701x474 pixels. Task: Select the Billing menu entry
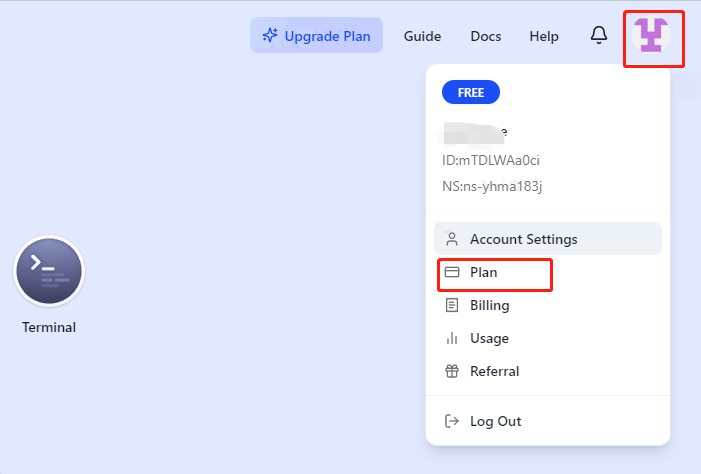coord(489,305)
